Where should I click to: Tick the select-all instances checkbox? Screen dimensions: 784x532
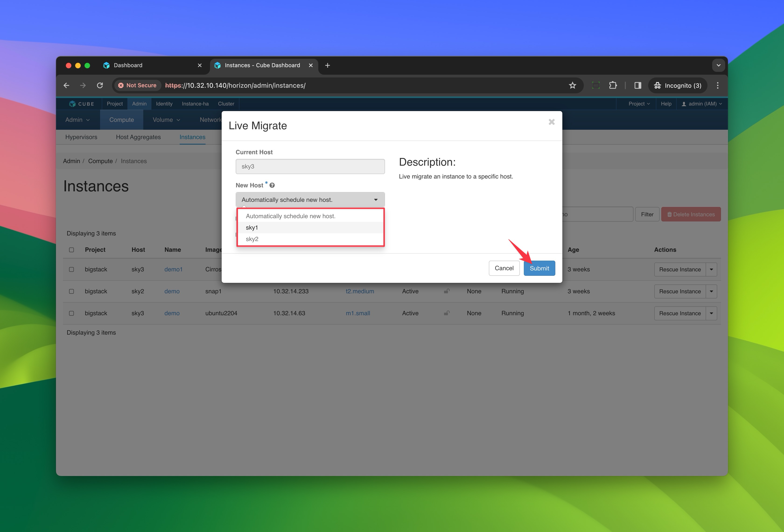(x=72, y=250)
